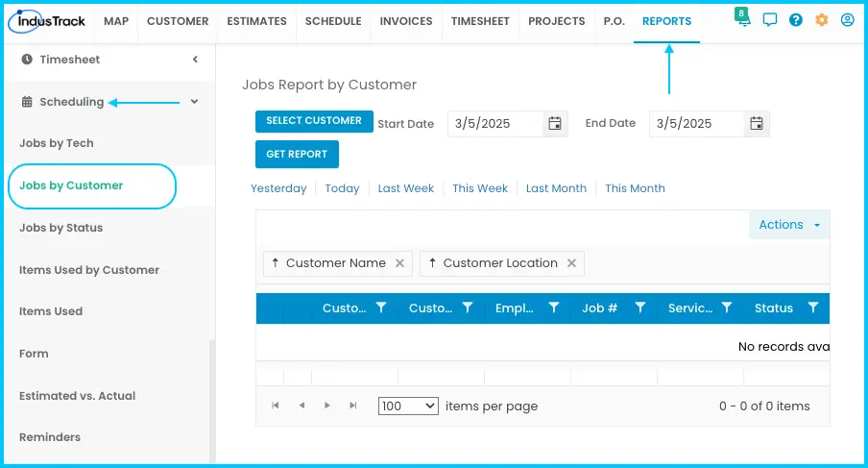Image resolution: width=868 pixels, height=468 pixels.
Task: Select the Last Month date range
Action: pos(556,188)
